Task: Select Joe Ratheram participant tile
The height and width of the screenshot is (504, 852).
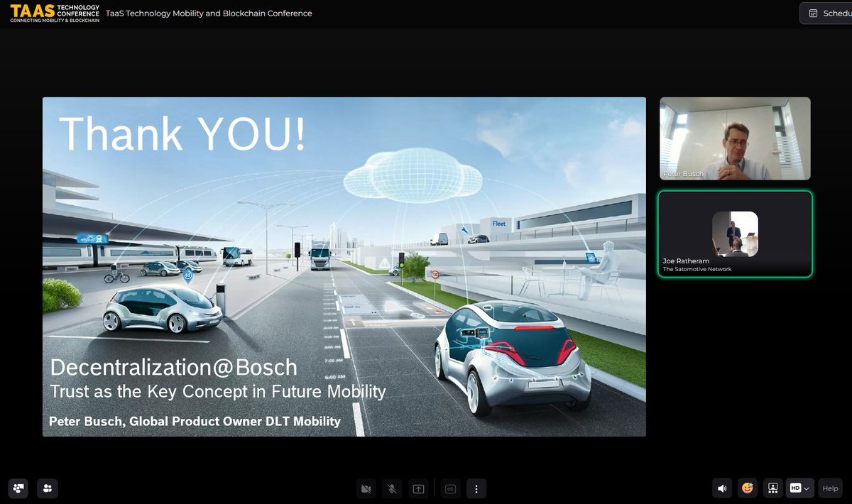Action: [735, 234]
